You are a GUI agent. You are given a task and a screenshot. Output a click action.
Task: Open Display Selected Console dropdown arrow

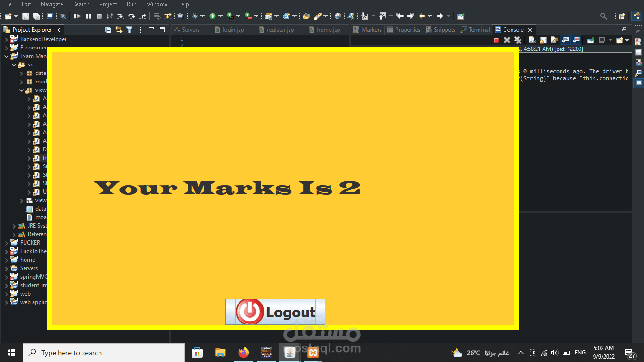610,41
